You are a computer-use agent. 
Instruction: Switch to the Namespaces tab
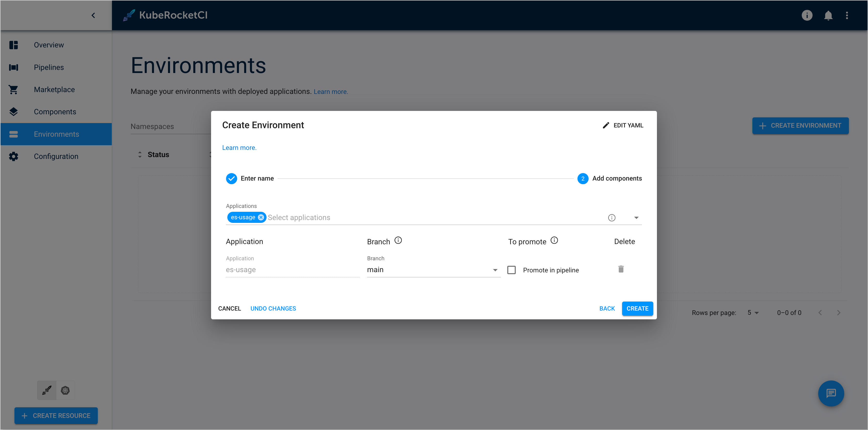152,127
